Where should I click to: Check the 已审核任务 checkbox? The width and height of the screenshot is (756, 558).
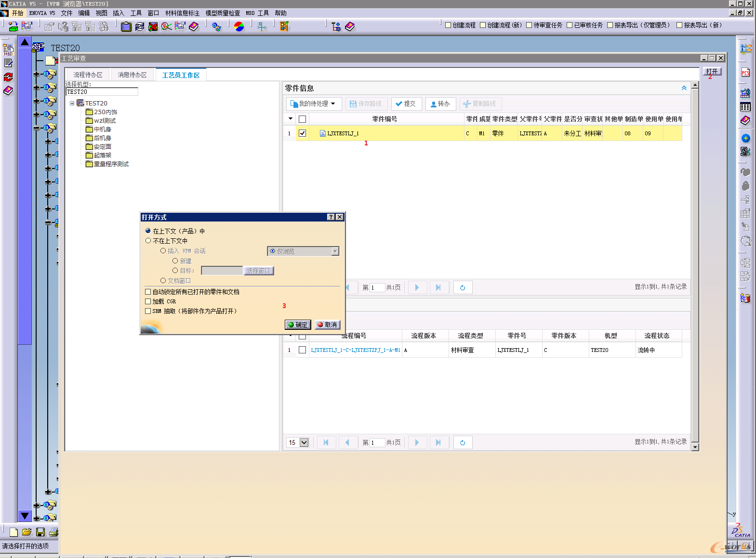pos(570,25)
